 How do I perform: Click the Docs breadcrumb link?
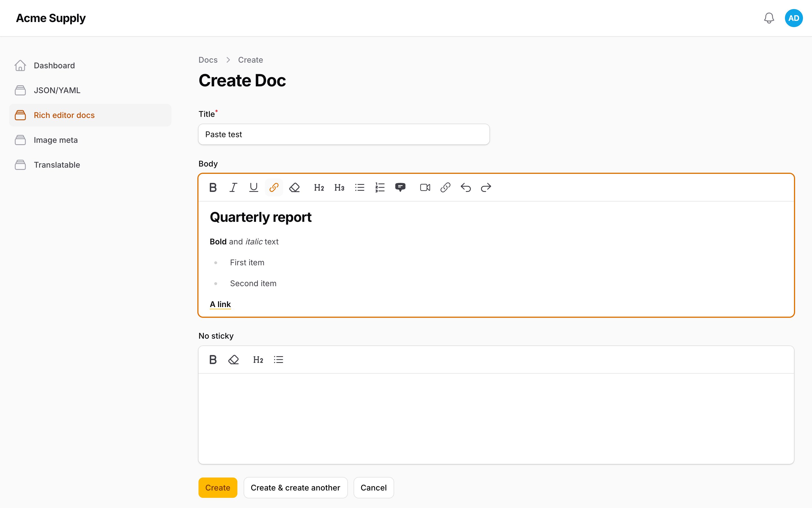click(x=208, y=60)
